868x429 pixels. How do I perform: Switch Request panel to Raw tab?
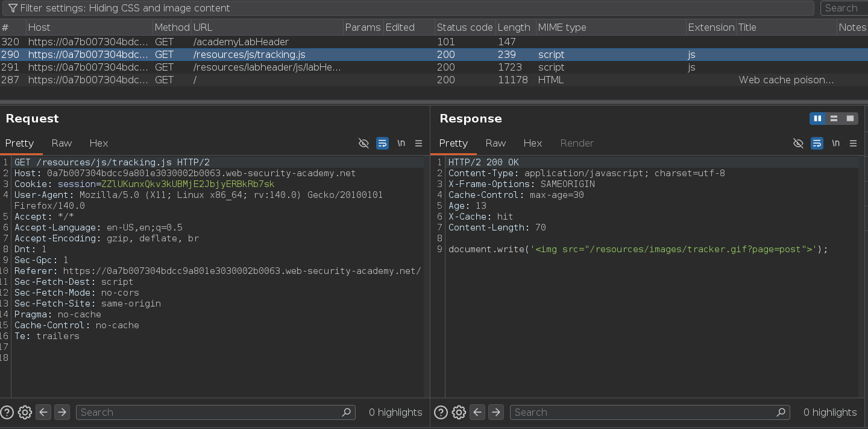[x=61, y=143]
